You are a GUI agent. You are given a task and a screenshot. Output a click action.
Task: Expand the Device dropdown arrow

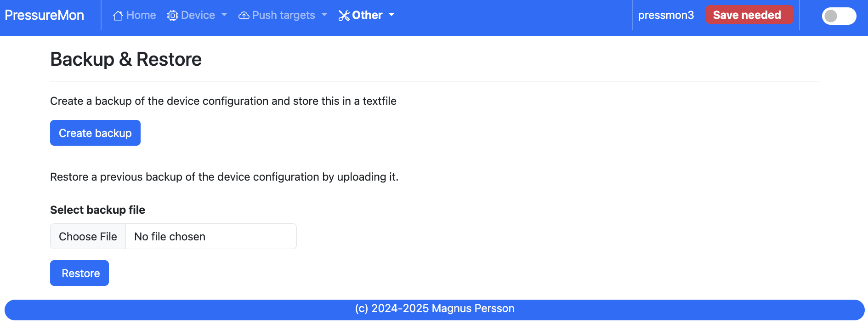pos(224,15)
